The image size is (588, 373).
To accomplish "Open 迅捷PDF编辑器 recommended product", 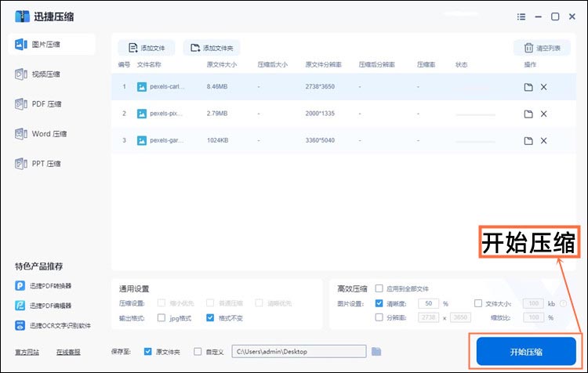I will coord(43,306).
